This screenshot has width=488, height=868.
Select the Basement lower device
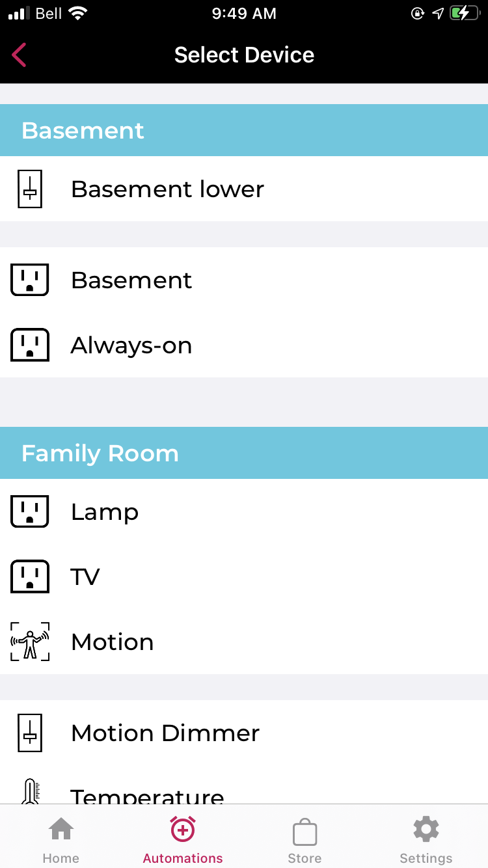tap(167, 189)
